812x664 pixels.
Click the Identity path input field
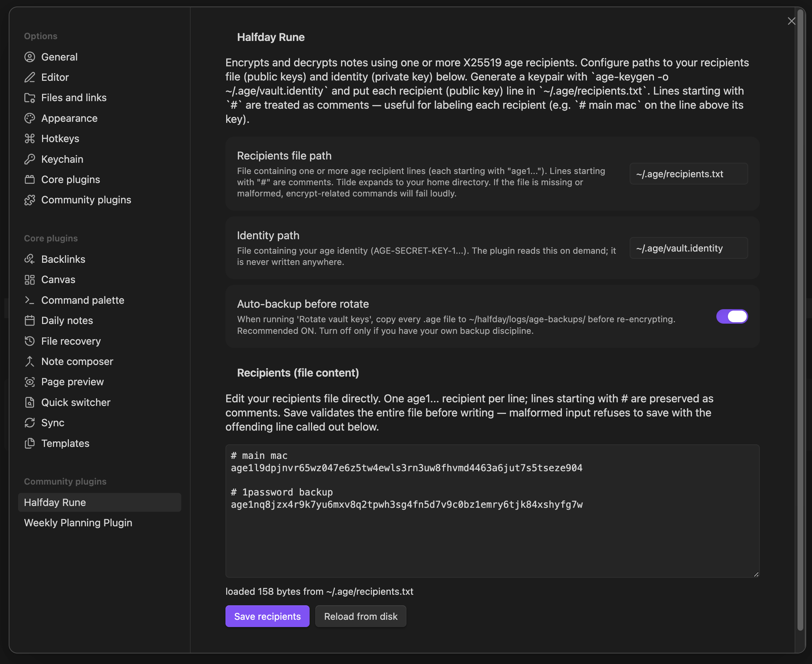pyautogui.click(x=688, y=248)
